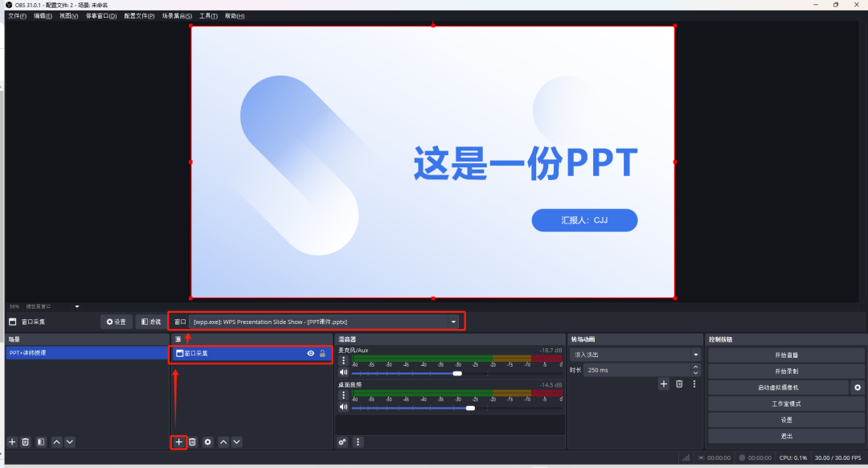868x468 pixels.
Task: Hide the 窗口采集 source with the eye toggle
Action: (309, 353)
